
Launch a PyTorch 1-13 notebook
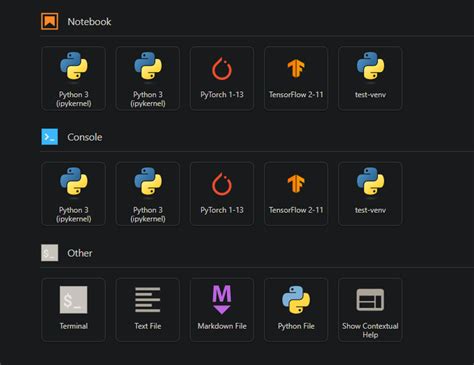click(x=222, y=78)
